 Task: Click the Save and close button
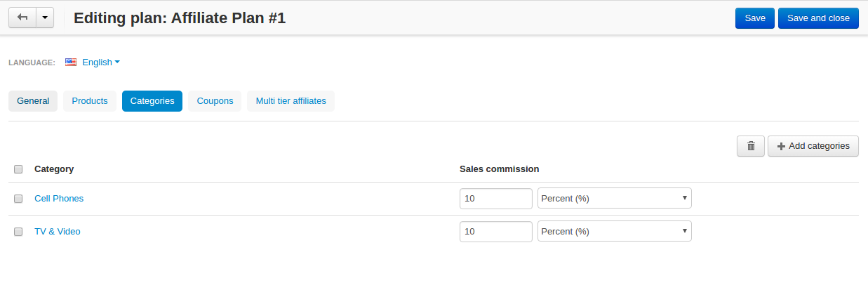(818, 18)
